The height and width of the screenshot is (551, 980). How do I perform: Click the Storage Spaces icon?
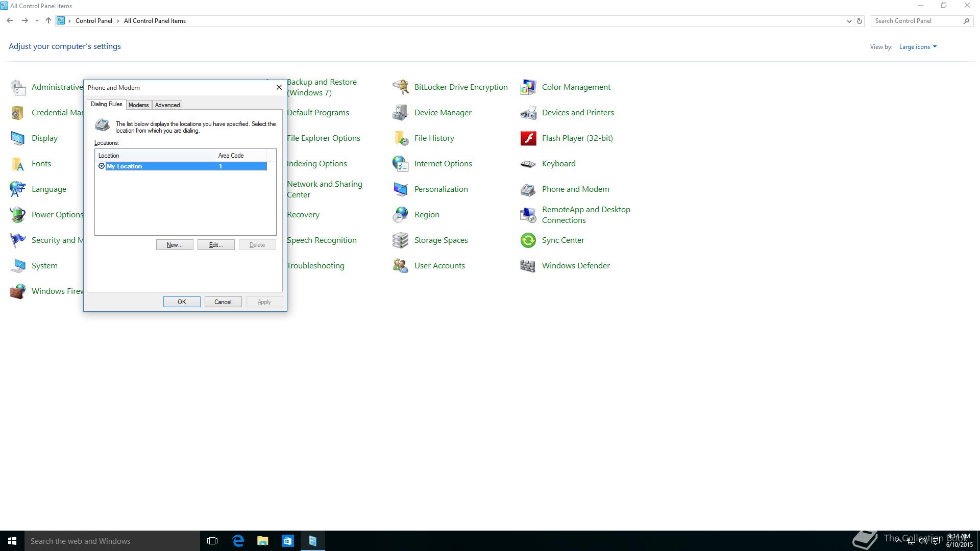[x=401, y=240]
